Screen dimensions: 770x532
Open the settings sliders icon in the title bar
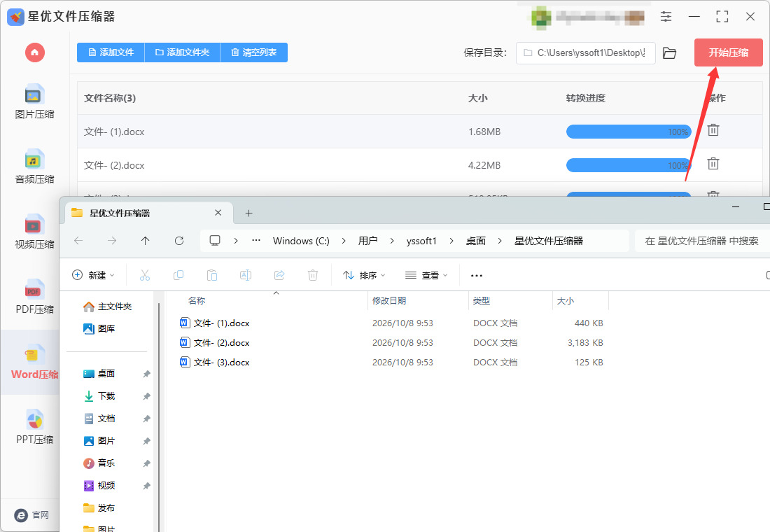coord(666,16)
